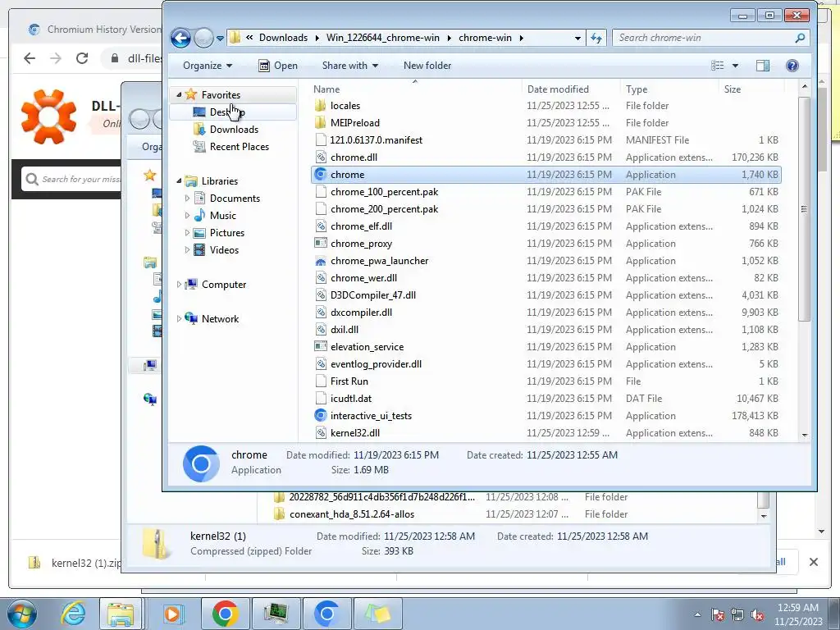Click Google Chrome taskbar icon

(225, 614)
